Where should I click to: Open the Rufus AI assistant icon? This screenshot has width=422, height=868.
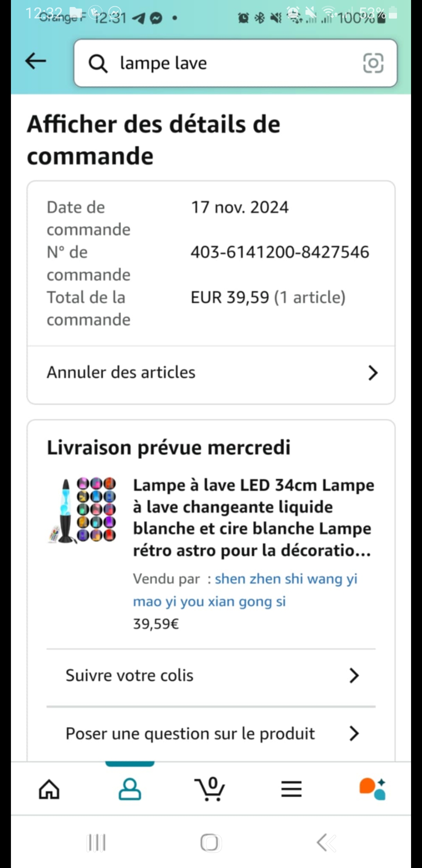point(372,789)
